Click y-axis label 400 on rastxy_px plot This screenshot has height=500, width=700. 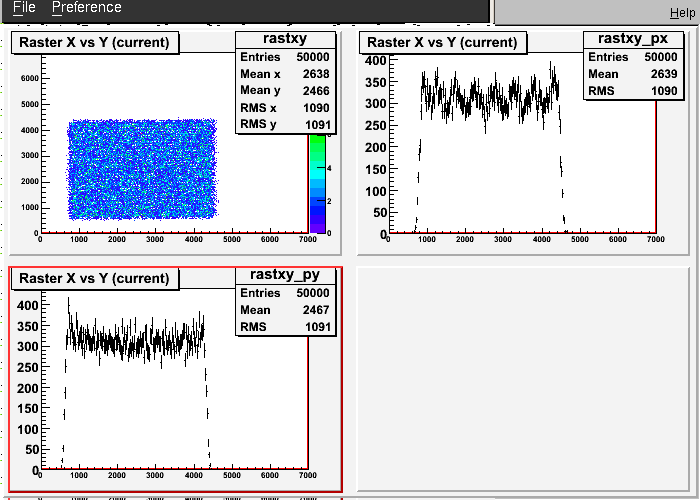tap(376, 60)
